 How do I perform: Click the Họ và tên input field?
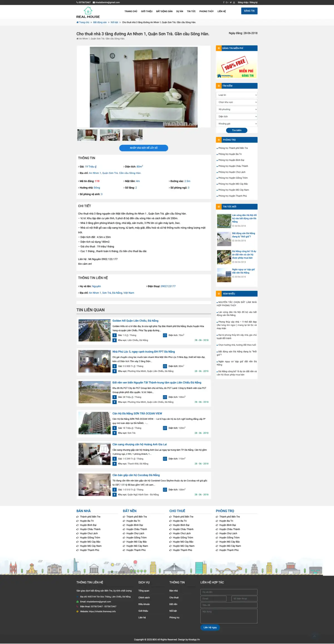(229, 592)
